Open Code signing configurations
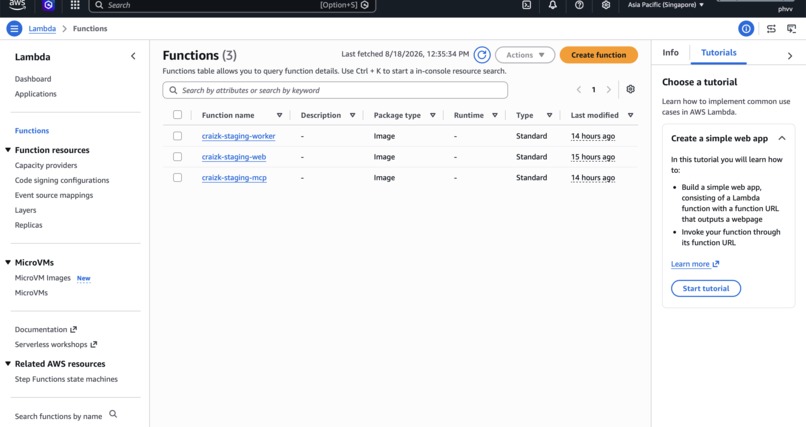The height and width of the screenshot is (427, 806). [62, 180]
